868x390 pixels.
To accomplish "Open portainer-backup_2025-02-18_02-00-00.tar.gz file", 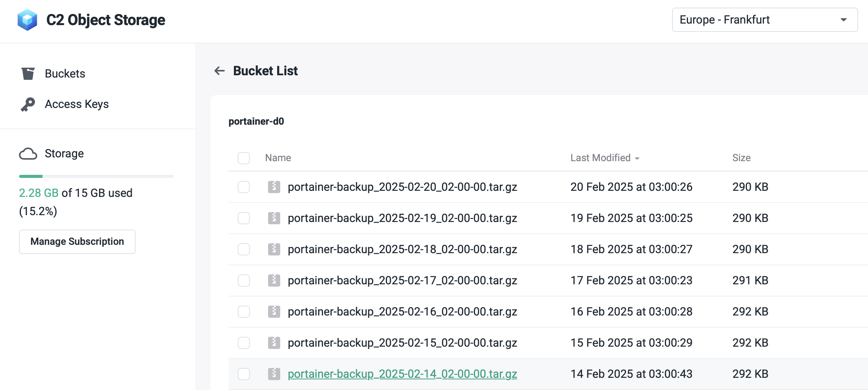I will click(402, 249).
